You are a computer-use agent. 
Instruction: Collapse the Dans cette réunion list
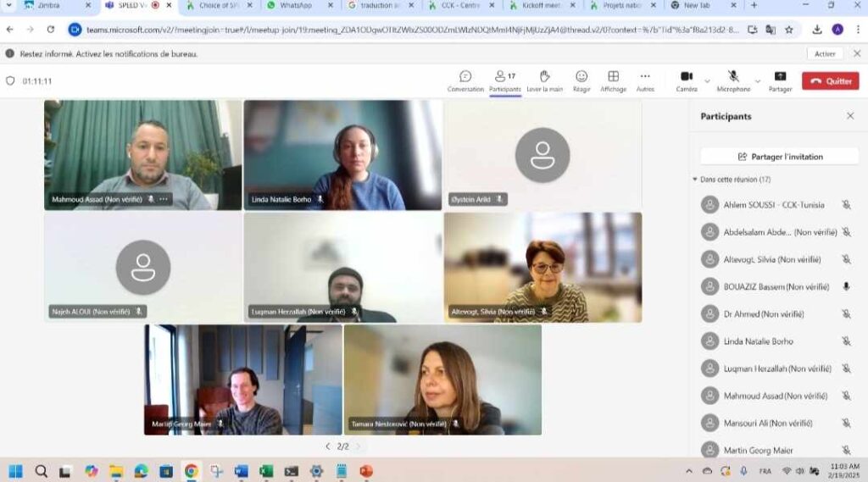695,180
